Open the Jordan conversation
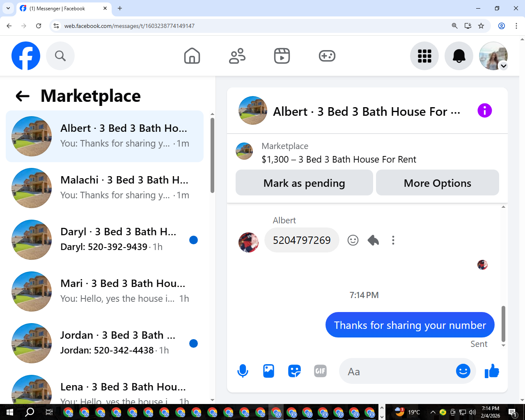The height and width of the screenshot is (420, 525). [x=105, y=343]
